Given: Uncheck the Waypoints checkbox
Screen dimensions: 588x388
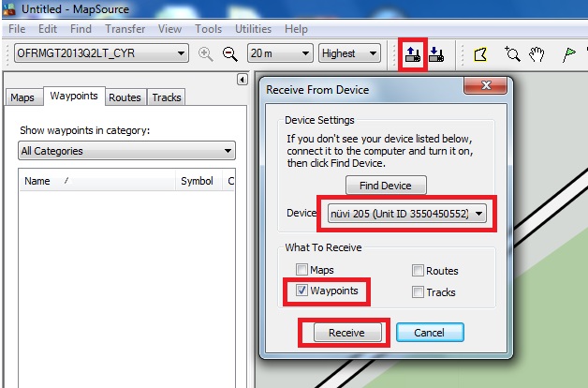Looking at the screenshot, I should (x=301, y=290).
